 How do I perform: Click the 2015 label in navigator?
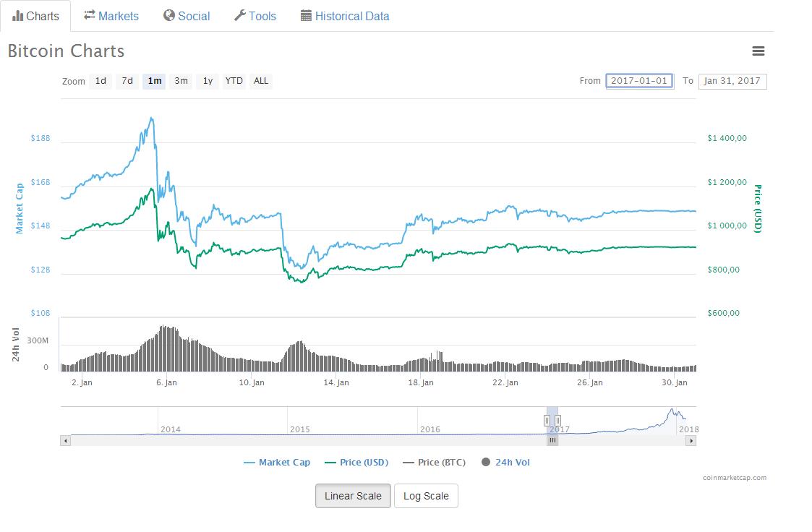[x=300, y=429]
